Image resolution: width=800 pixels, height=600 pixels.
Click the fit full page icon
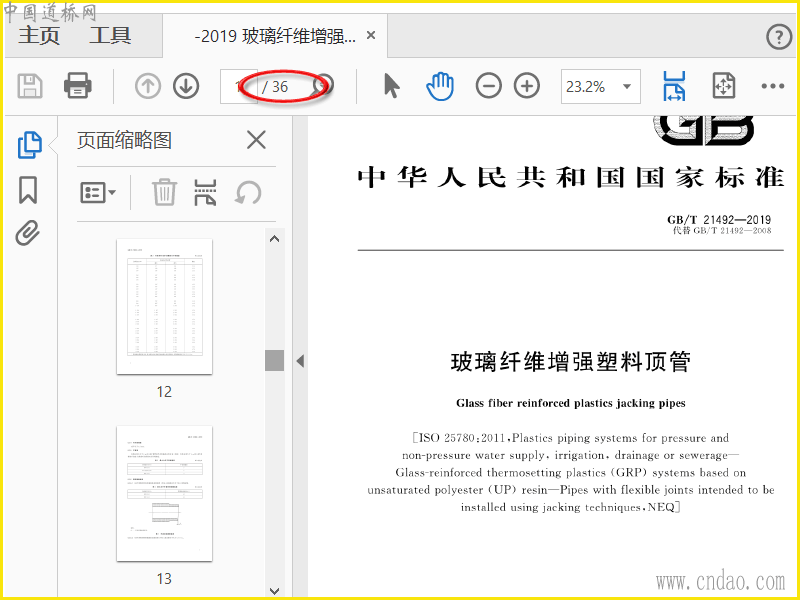(x=723, y=86)
